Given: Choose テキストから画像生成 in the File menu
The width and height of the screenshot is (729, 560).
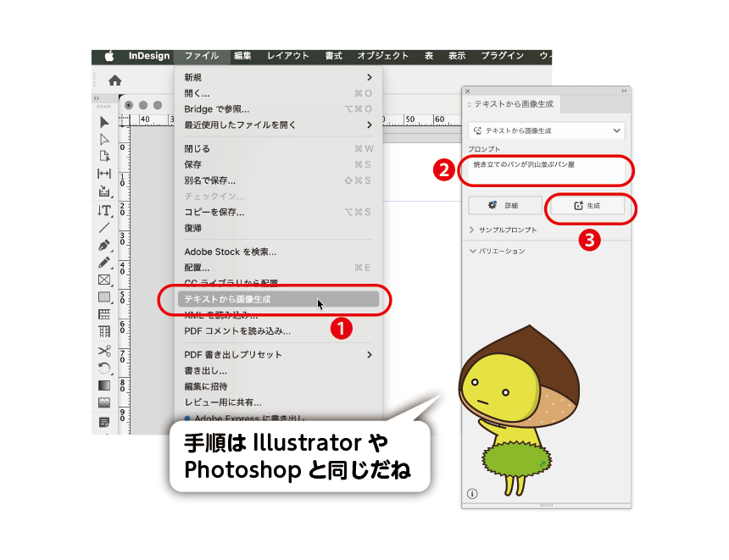Looking at the screenshot, I should click(279, 299).
